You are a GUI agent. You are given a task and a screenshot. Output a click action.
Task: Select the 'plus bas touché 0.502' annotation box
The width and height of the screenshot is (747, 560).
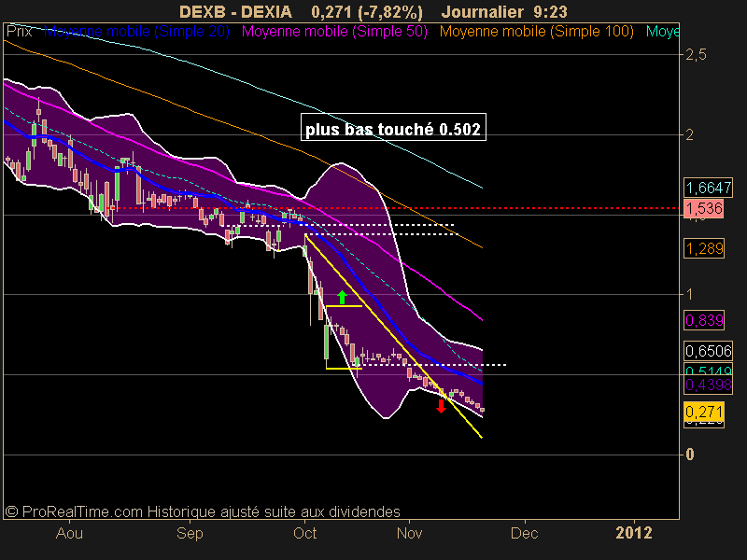point(393,127)
